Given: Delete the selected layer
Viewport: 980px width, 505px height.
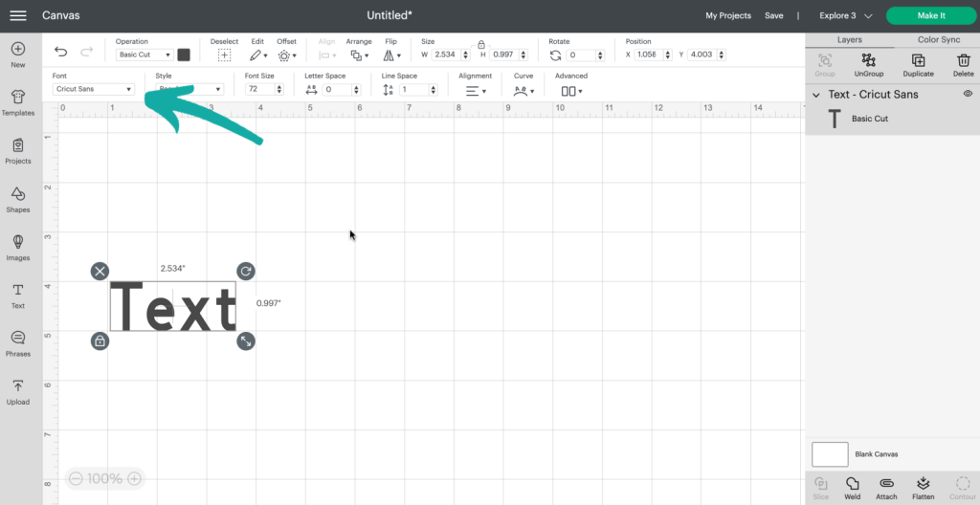Looking at the screenshot, I should (963, 65).
